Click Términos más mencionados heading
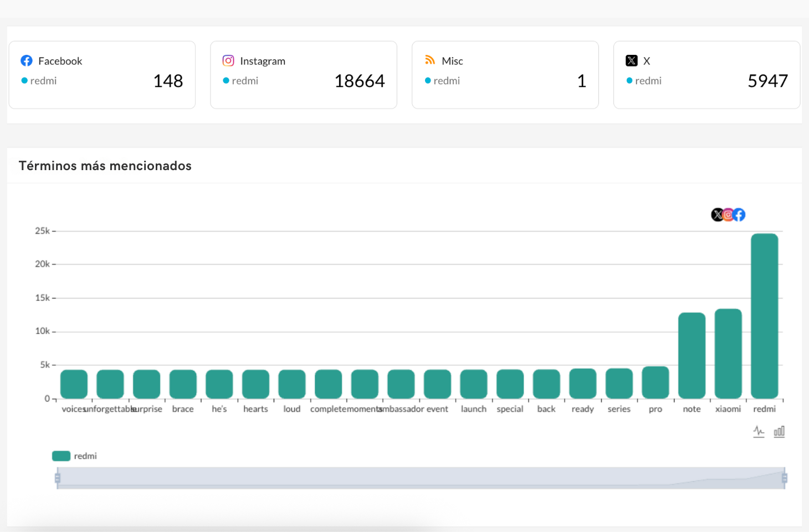This screenshot has height=532, width=809. click(105, 166)
